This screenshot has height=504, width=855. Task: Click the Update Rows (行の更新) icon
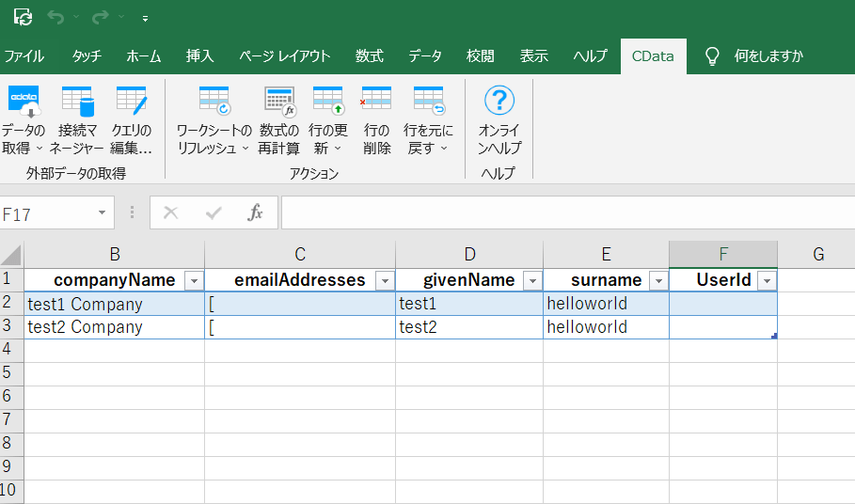tap(328, 101)
